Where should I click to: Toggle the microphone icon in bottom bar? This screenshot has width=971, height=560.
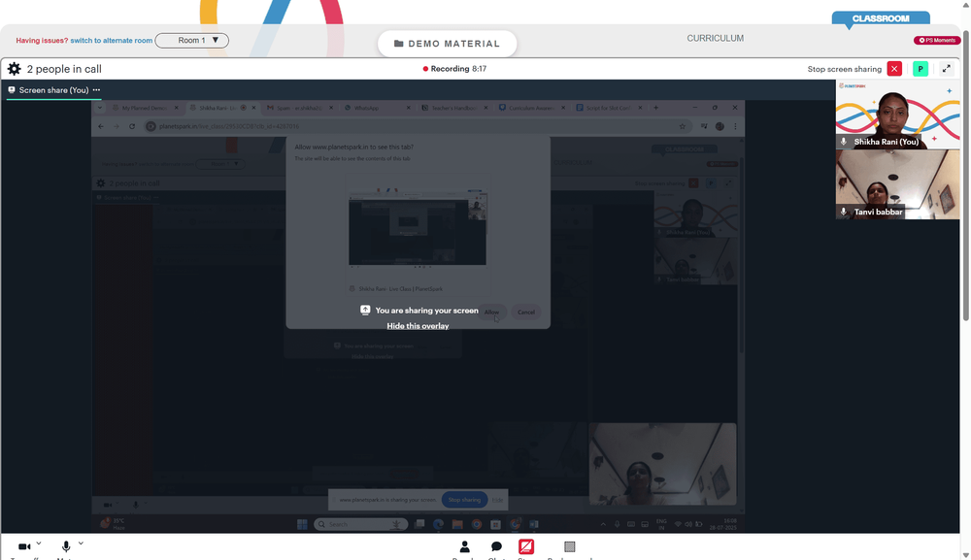click(x=66, y=546)
